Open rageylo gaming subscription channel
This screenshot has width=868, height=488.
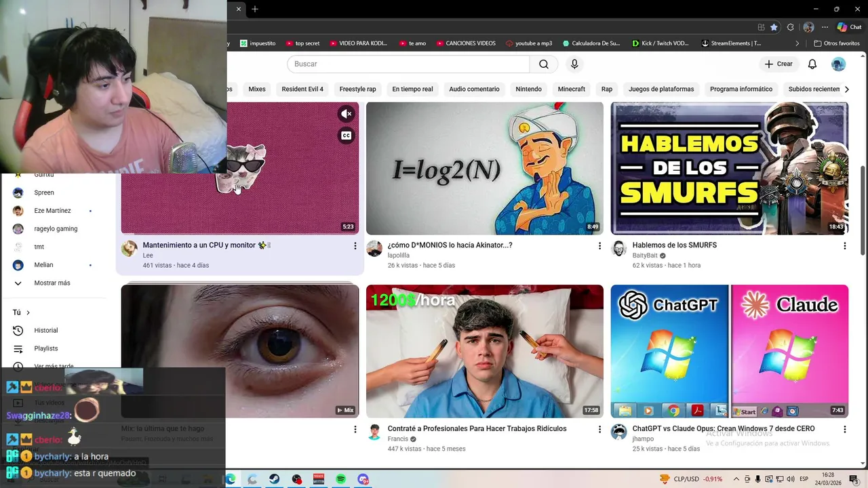[x=56, y=228]
